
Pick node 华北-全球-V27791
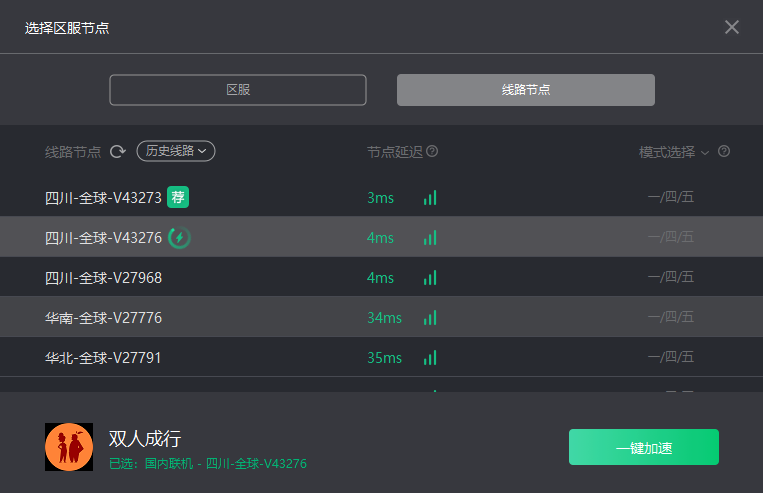click(x=382, y=357)
